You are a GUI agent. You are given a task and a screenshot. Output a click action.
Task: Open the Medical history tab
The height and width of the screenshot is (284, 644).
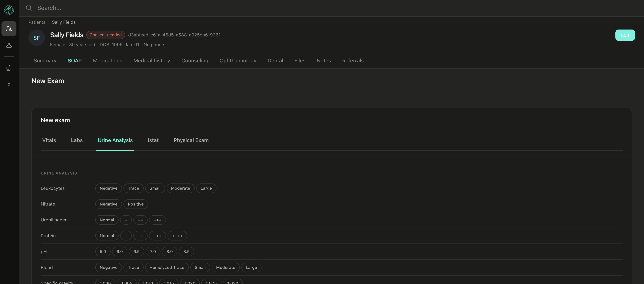tap(152, 61)
